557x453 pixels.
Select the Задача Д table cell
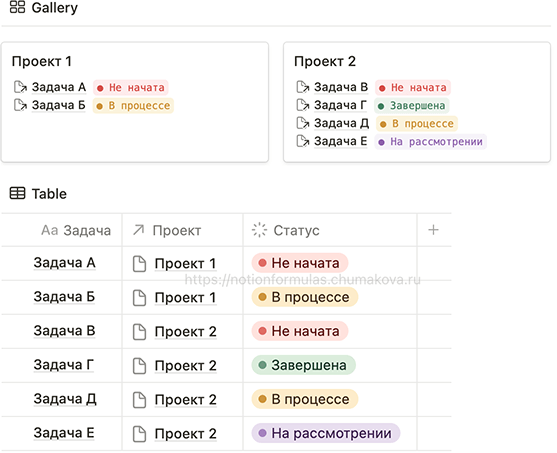pos(62,399)
